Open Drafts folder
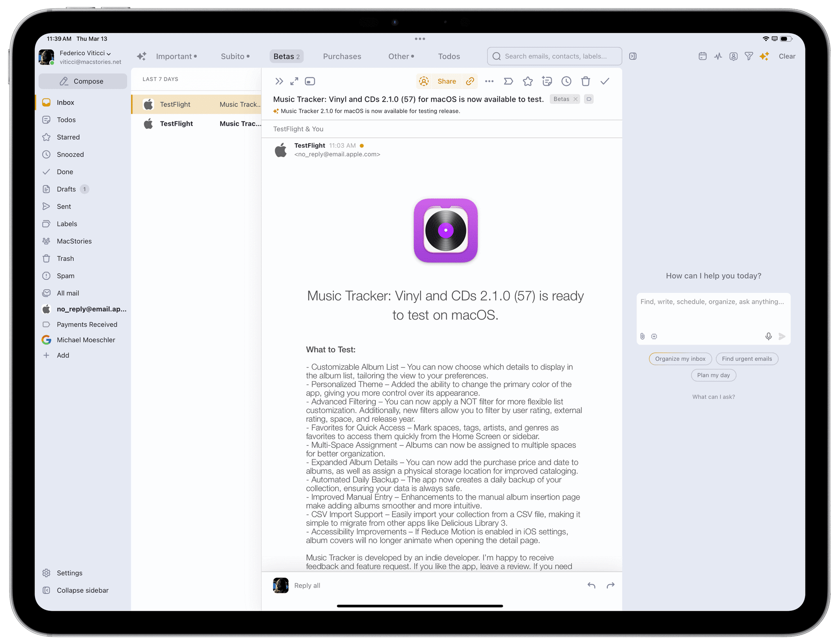Image resolution: width=840 pixels, height=644 pixels. pyautogui.click(x=83, y=189)
